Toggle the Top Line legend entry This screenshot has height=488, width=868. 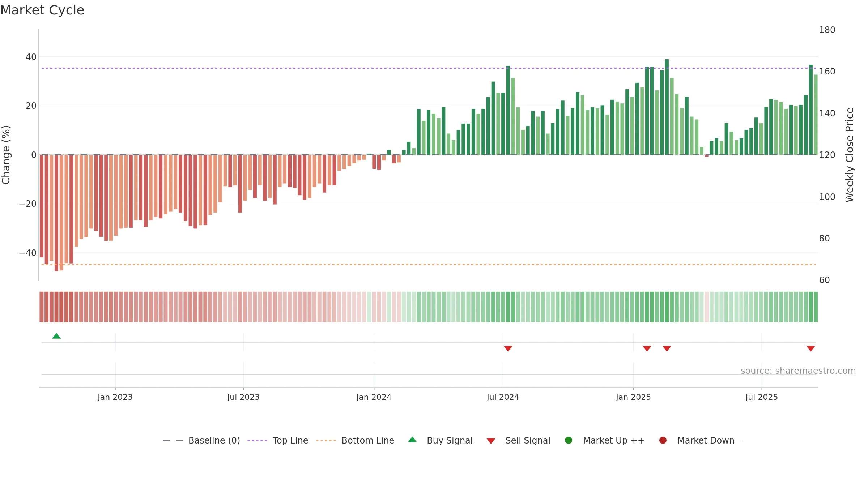coord(278,440)
